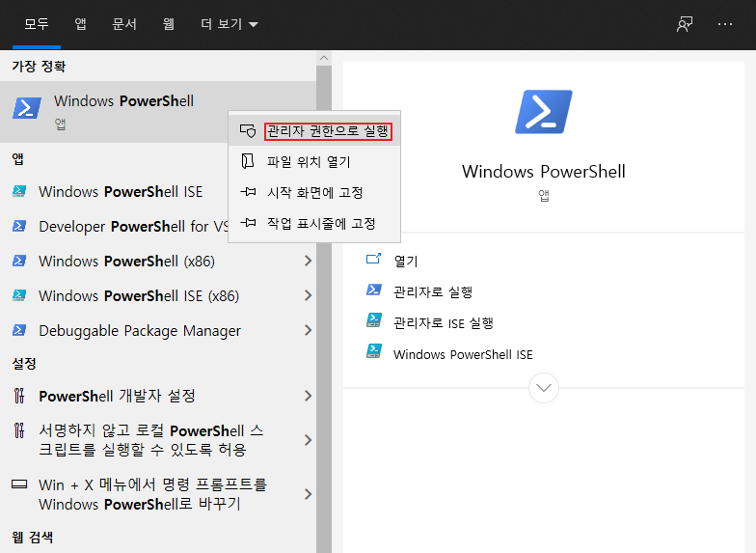Click the Windows PowerShell (x86) icon

[19, 261]
